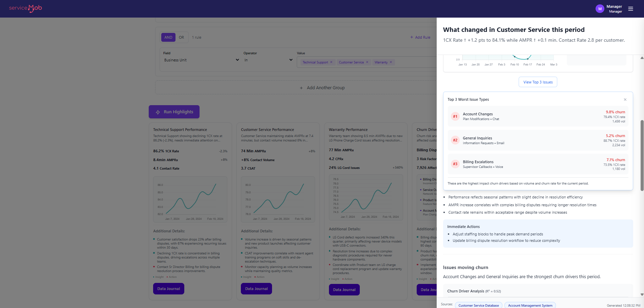
Task: Click the Customer Service Database source
Action: [478, 305]
